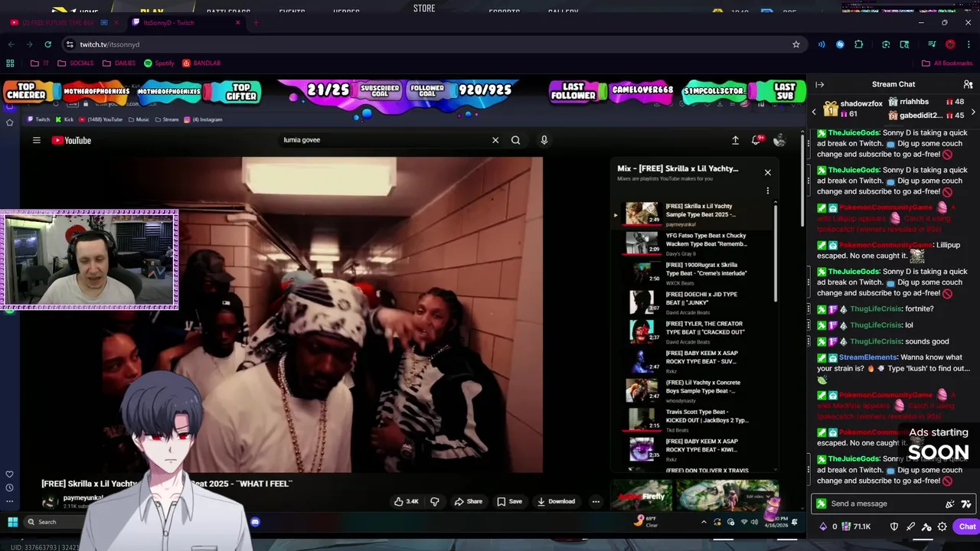Open the browser extensions puzzle icon
The width and height of the screenshot is (980, 551).
coord(858,44)
